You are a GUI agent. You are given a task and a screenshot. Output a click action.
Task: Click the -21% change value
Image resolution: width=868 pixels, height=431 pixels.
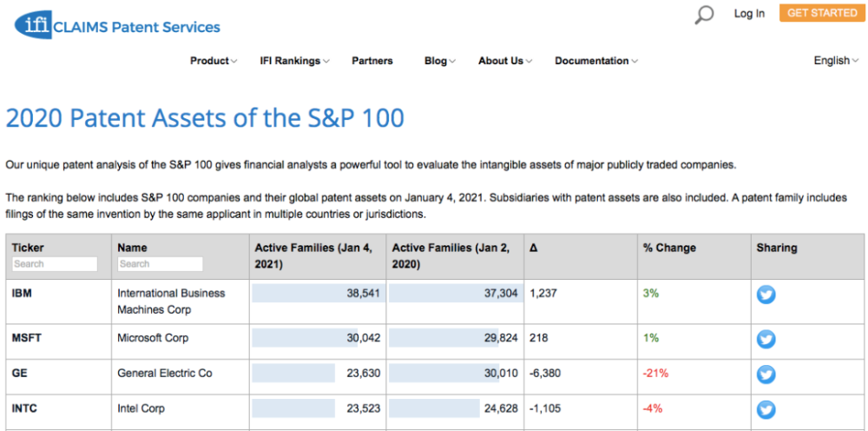(655, 374)
